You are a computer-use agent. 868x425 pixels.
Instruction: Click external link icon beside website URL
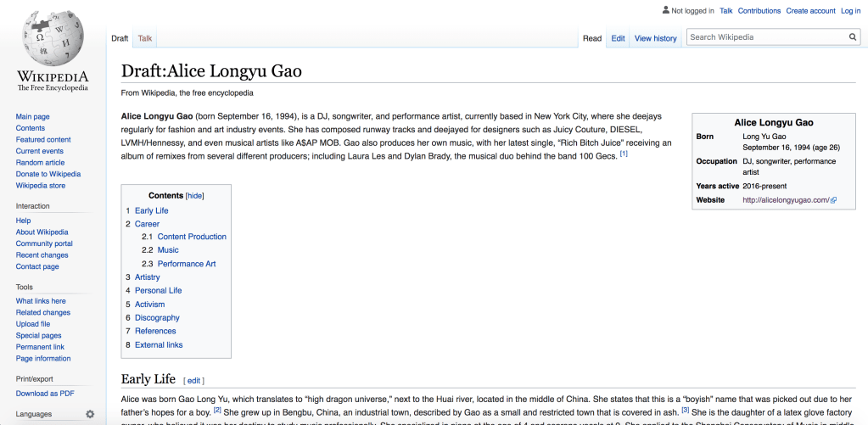click(x=833, y=200)
